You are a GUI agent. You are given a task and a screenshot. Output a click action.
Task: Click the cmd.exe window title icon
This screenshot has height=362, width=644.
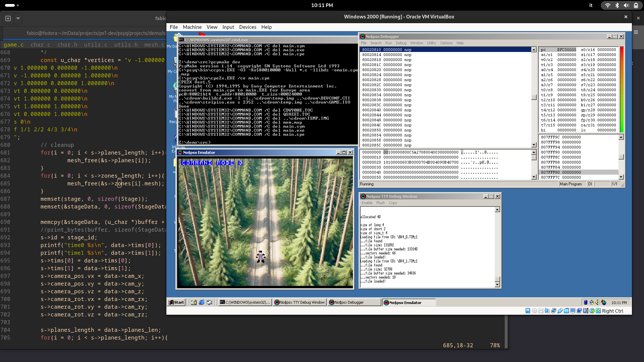click(181, 40)
